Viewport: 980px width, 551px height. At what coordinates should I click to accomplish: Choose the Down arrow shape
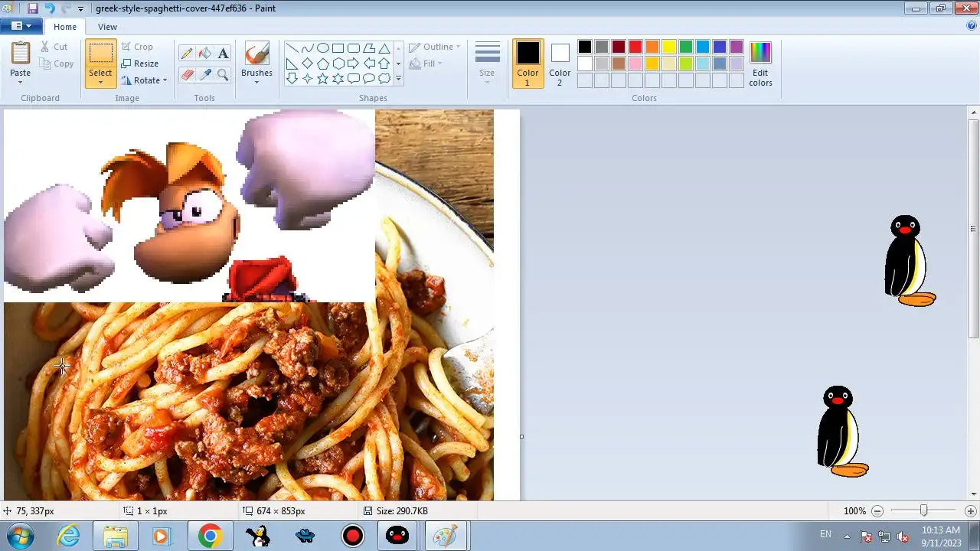click(292, 78)
